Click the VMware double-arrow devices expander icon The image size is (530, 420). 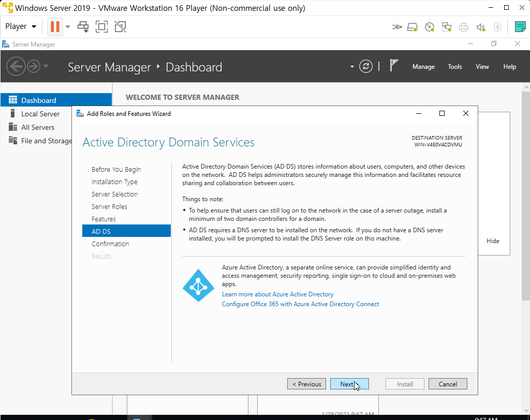point(397,27)
